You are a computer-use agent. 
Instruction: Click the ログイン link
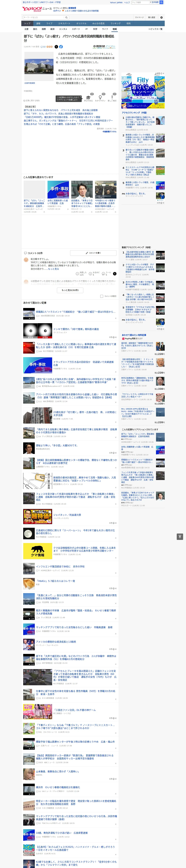57,11
